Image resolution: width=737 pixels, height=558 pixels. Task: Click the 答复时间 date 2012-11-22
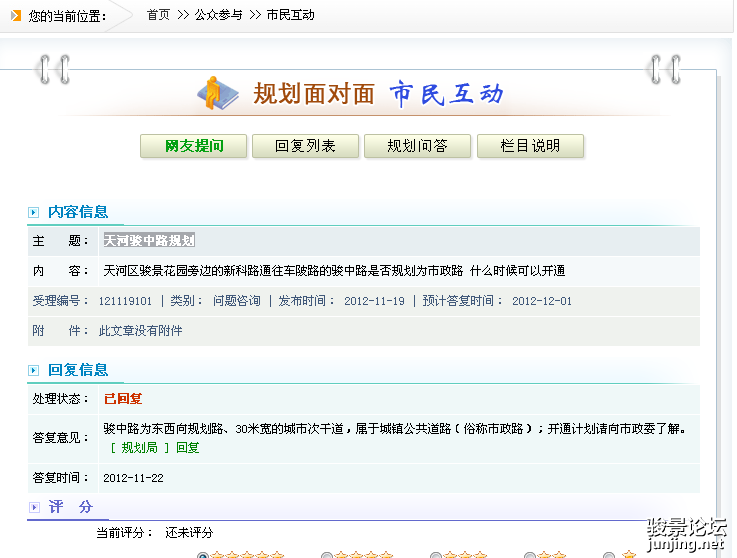coord(133,479)
